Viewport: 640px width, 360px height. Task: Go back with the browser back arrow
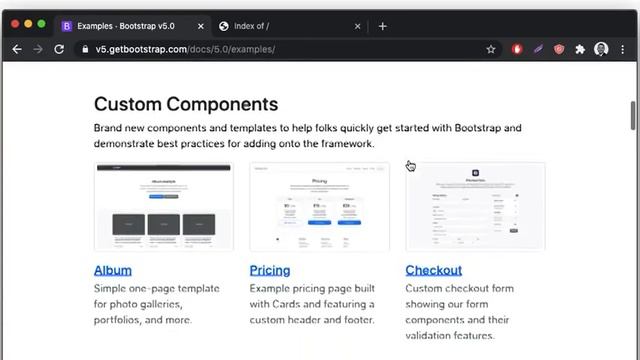click(x=17, y=49)
